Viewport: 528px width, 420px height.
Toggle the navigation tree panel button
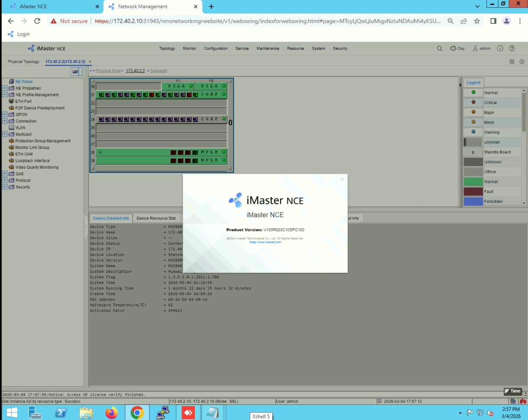76,72
